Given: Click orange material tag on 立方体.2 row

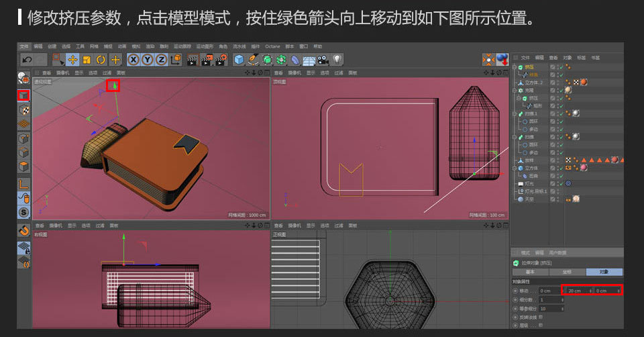Looking at the screenshot, I should tap(583, 82).
